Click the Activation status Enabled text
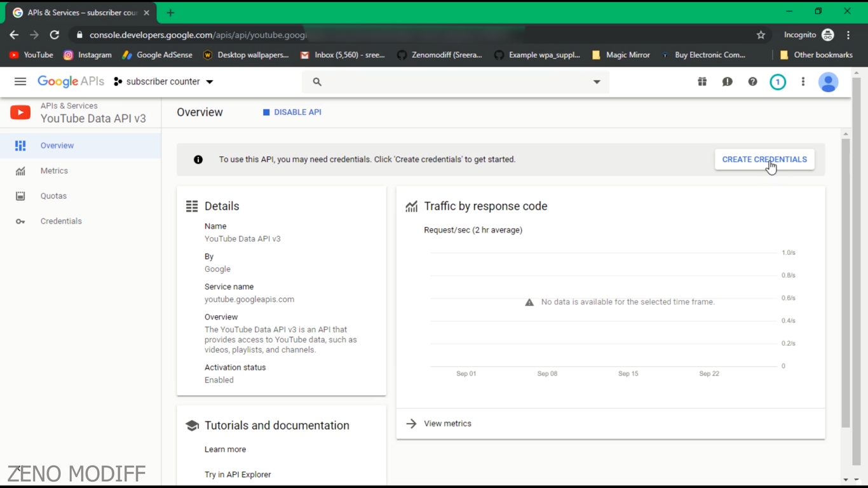Image resolution: width=868 pixels, height=488 pixels. tap(219, 380)
